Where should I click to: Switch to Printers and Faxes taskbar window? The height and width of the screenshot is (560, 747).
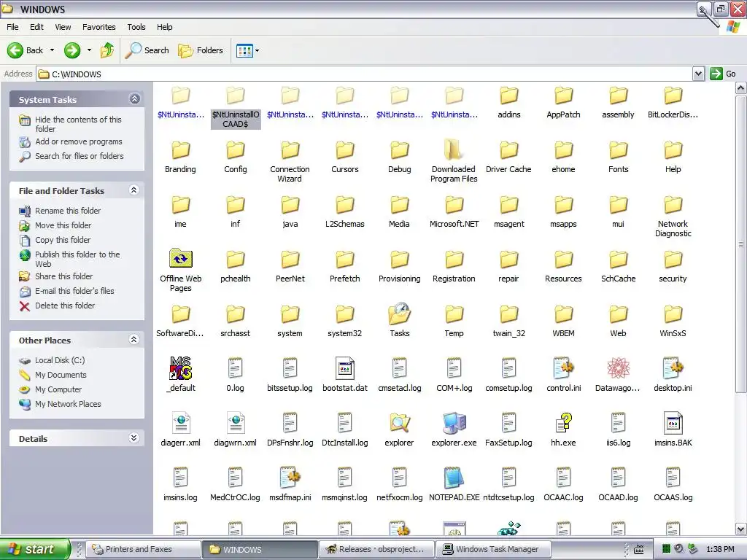pyautogui.click(x=142, y=549)
